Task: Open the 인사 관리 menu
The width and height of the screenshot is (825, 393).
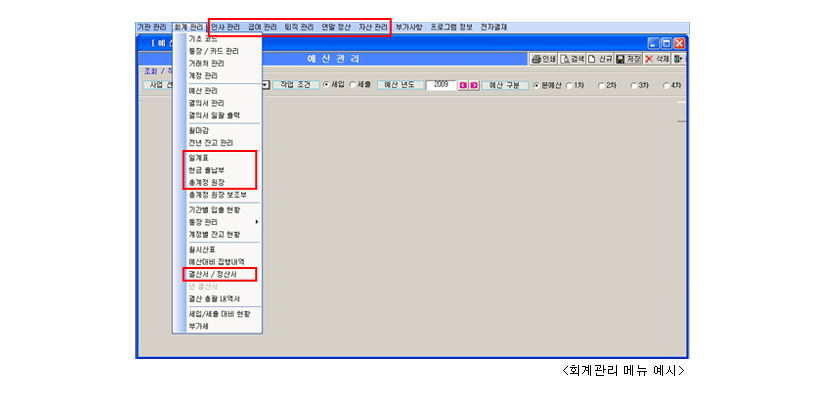Action: pos(225,27)
